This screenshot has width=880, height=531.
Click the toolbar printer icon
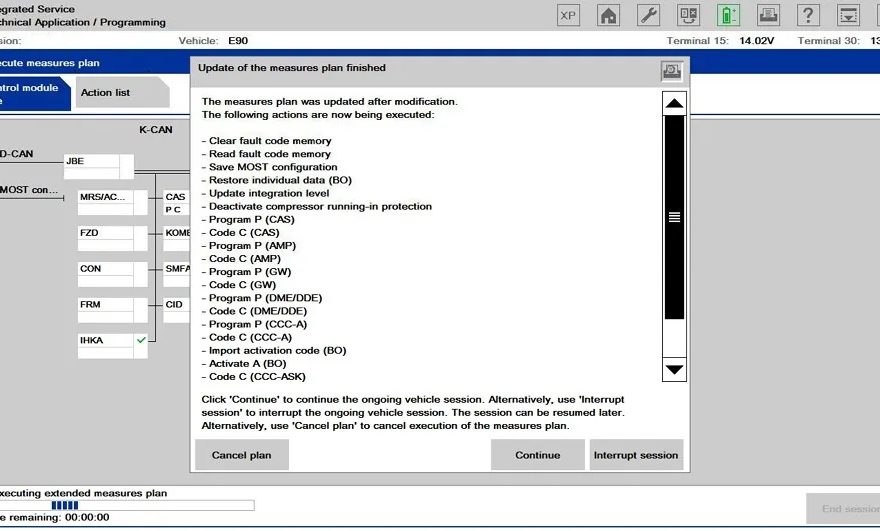[x=768, y=15]
